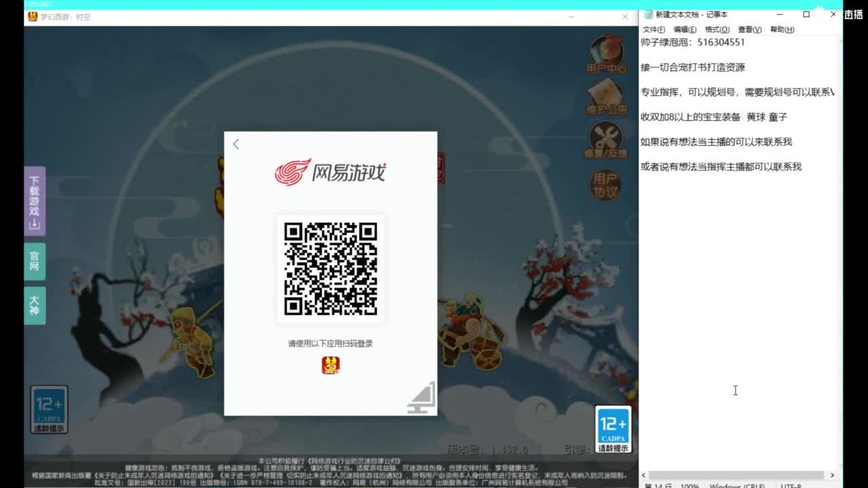The height and width of the screenshot is (488, 868).
Task: Open 官网 official site side button
Action: click(35, 261)
